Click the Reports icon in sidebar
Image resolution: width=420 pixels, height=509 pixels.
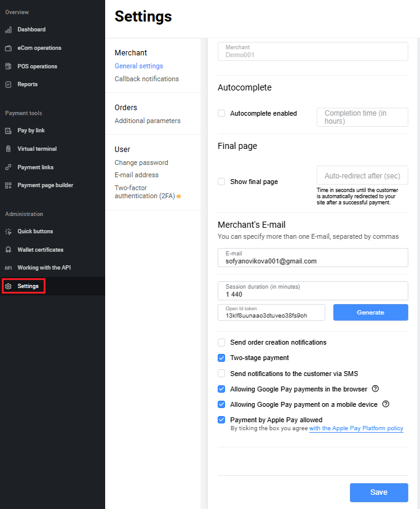tap(9, 84)
